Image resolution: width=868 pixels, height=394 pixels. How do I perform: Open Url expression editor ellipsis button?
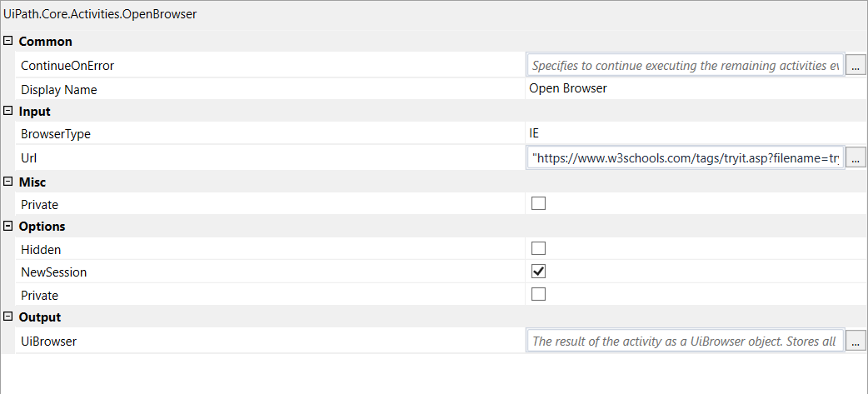coord(856,158)
